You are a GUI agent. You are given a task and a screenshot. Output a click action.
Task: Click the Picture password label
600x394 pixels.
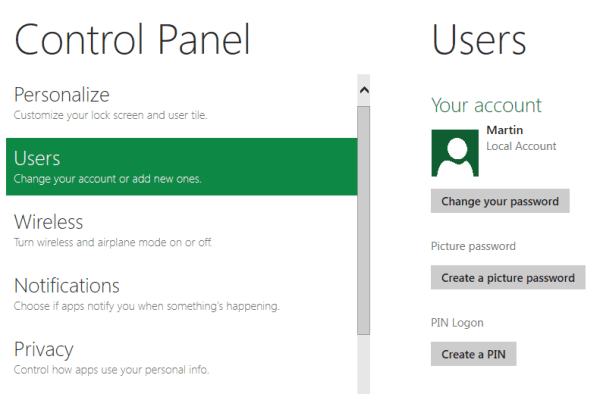(x=473, y=246)
